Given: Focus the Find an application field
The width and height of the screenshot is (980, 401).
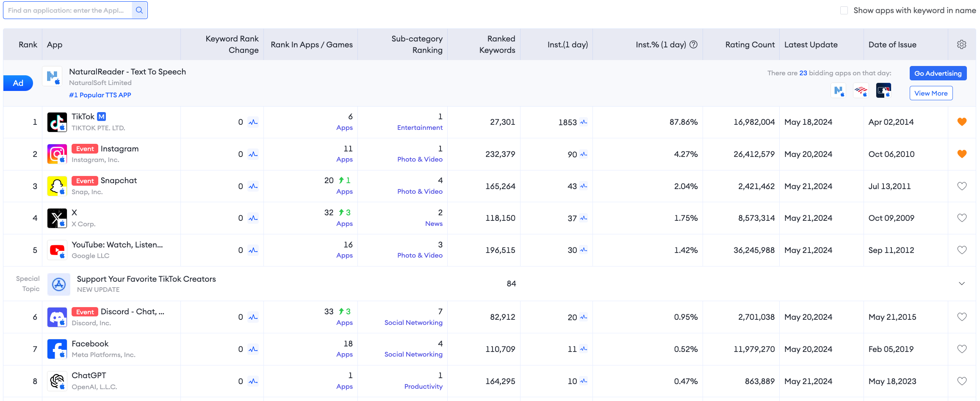Looking at the screenshot, I should click(x=68, y=10).
